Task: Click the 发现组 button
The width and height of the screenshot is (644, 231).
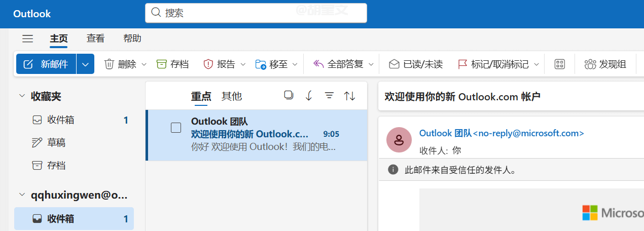Action: [x=605, y=64]
